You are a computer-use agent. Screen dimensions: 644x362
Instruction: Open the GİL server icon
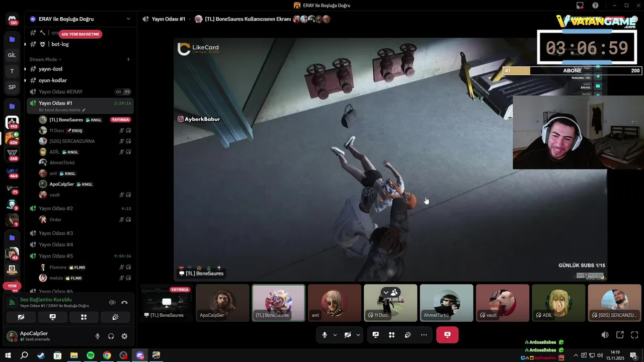click(x=12, y=55)
